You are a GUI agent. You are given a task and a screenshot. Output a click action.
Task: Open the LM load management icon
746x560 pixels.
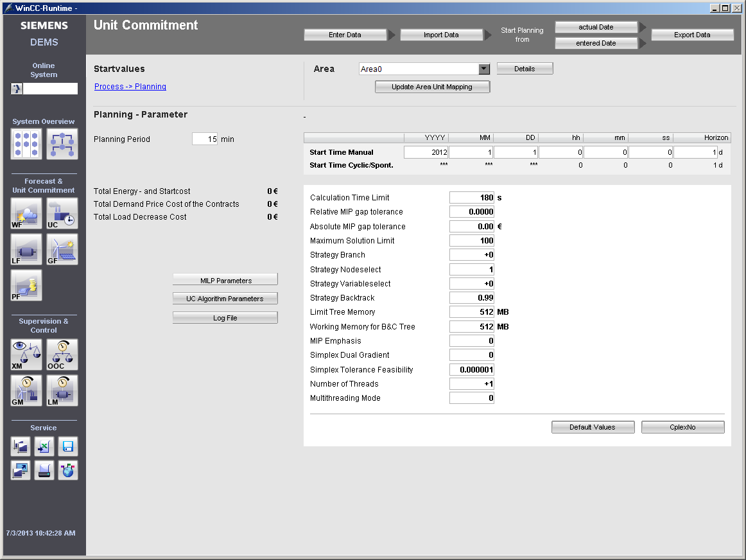click(x=62, y=390)
